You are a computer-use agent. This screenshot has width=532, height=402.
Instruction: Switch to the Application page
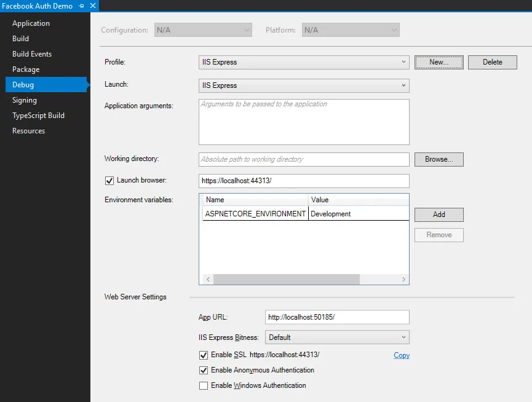pyautogui.click(x=31, y=23)
